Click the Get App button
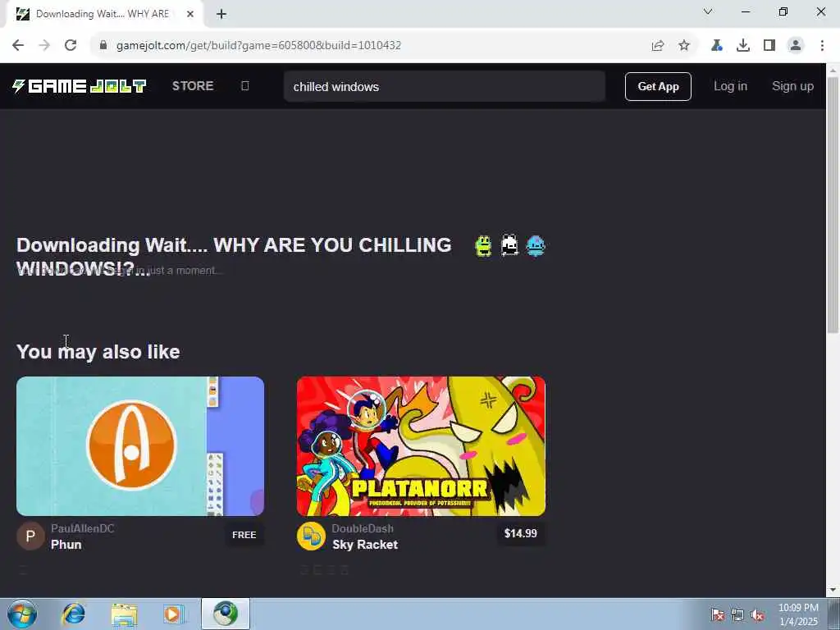The width and height of the screenshot is (840, 630). click(x=658, y=86)
